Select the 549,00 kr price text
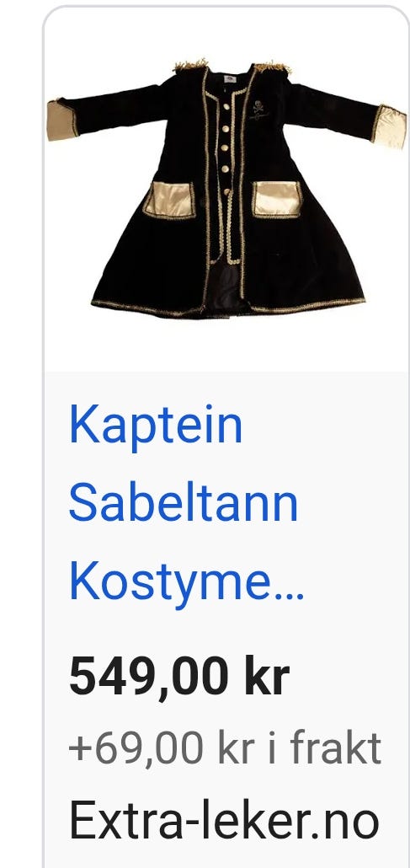The image size is (410, 868). (179, 677)
